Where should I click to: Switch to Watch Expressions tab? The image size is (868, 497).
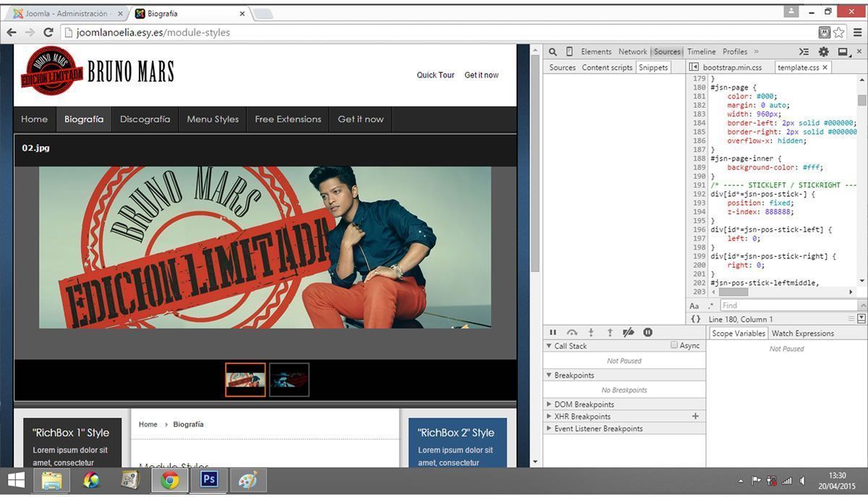coord(803,334)
